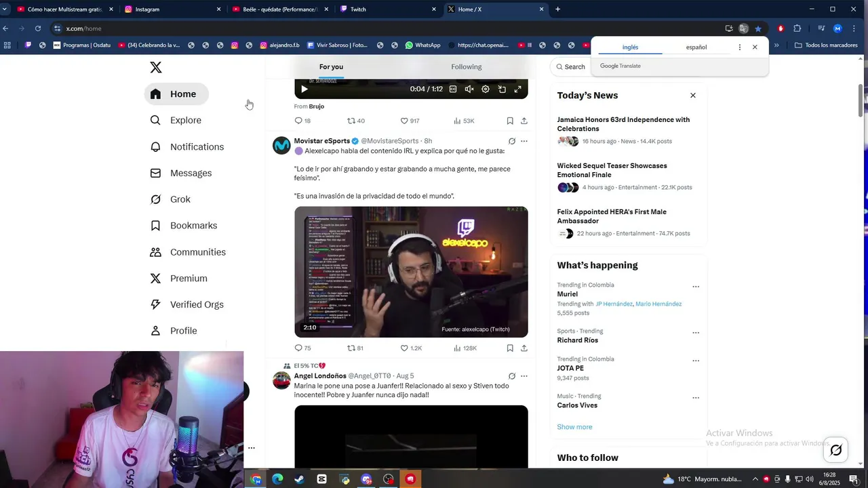Play the alexelcapo video thumbnail
Screen dimensions: 868x488
[411, 272]
